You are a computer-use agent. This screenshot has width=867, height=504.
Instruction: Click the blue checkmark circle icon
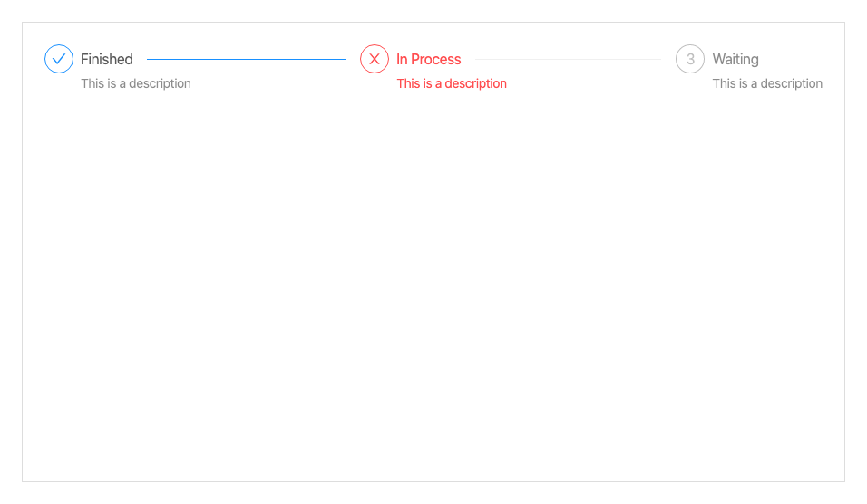click(x=59, y=59)
